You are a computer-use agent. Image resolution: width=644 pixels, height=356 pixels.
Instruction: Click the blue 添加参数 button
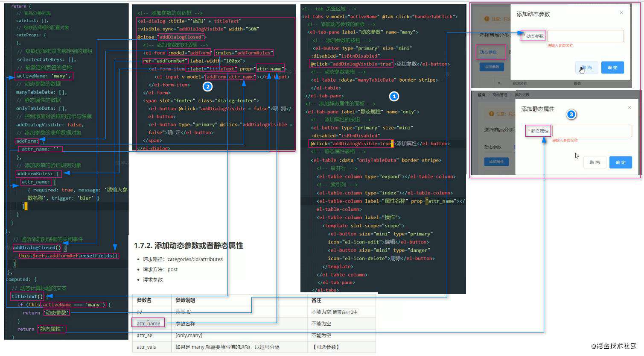click(x=492, y=67)
